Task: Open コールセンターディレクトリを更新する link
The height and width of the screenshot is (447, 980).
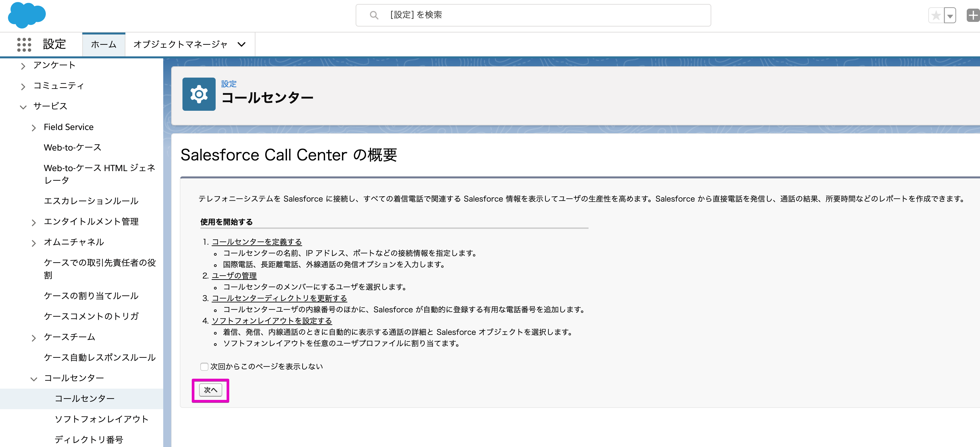Action: (279, 298)
